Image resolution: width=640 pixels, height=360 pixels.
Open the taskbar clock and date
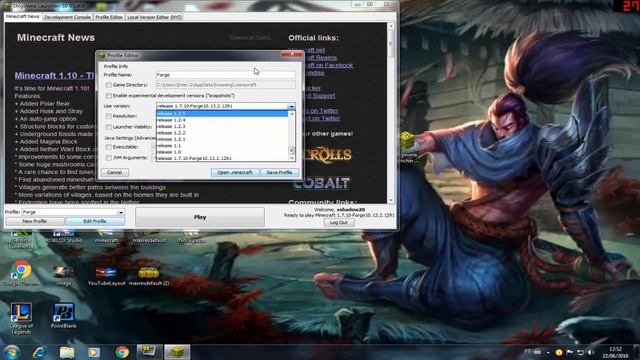point(616,353)
